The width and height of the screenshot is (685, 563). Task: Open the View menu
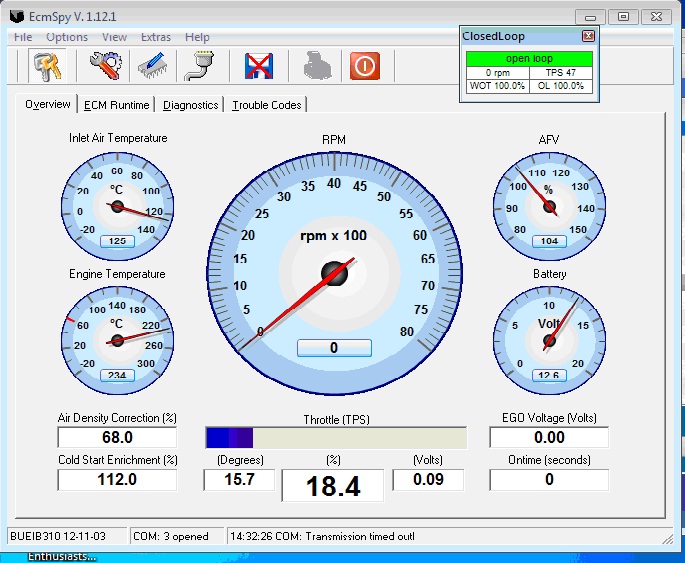[114, 37]
